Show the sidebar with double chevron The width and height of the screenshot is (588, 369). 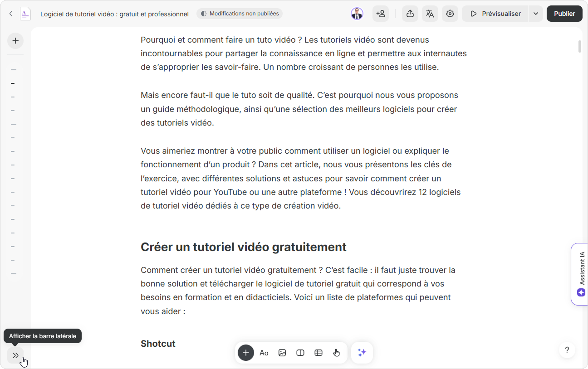[15, 355]
